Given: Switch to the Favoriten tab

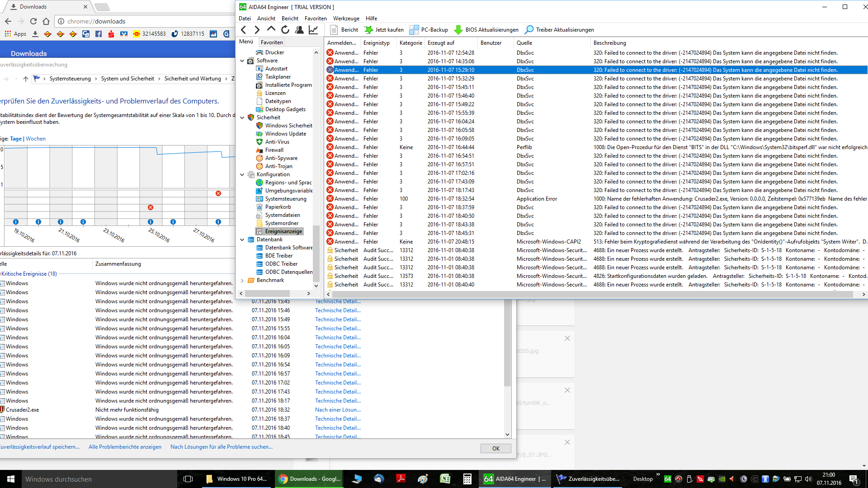Looking at the screenshot, I should (x=272, y=42).
